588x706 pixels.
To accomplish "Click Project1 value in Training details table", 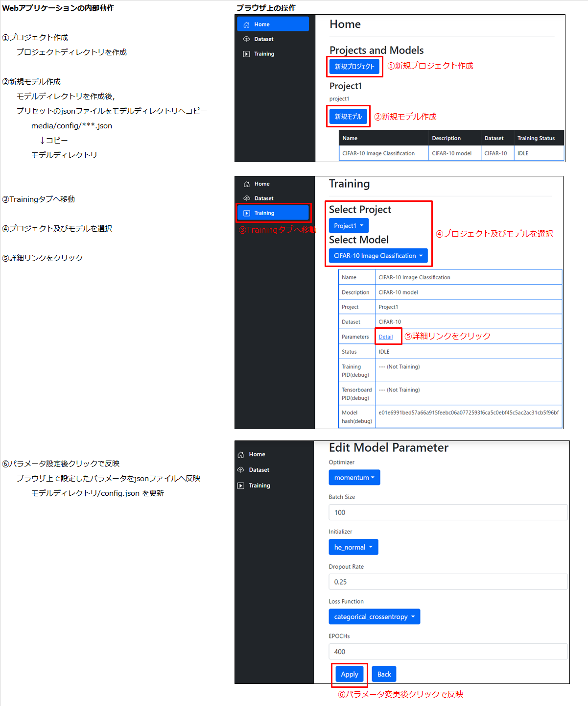I will [388, 307].
